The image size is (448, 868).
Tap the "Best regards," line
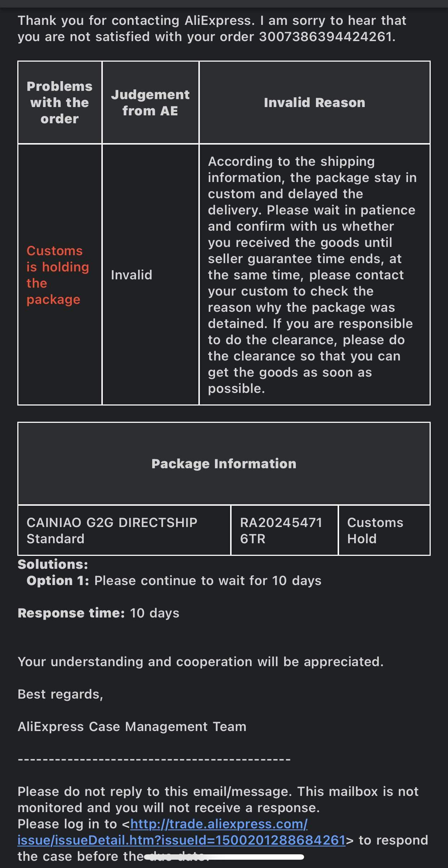click(60, 694)
